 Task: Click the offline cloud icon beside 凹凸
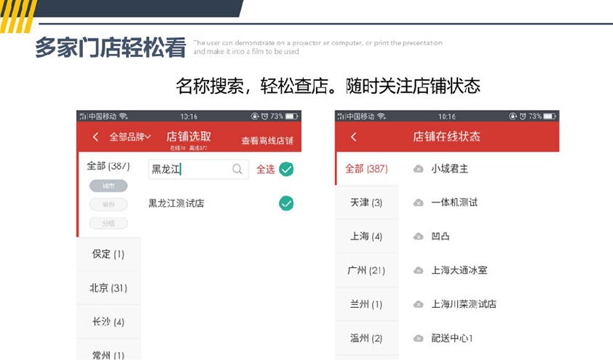coord(419,237)
